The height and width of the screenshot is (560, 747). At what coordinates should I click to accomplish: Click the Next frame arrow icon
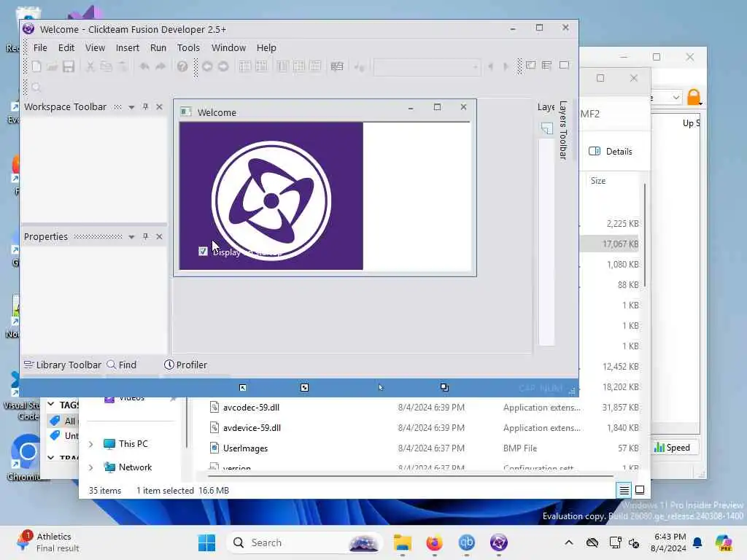click(506, 66)
